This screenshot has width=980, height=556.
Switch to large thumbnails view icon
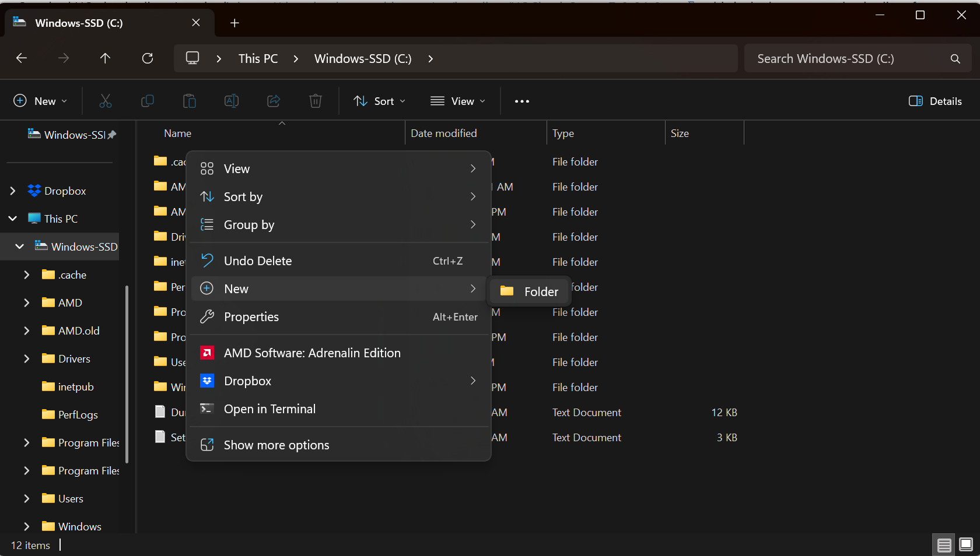pyautogui.click(x=966, y=544)
